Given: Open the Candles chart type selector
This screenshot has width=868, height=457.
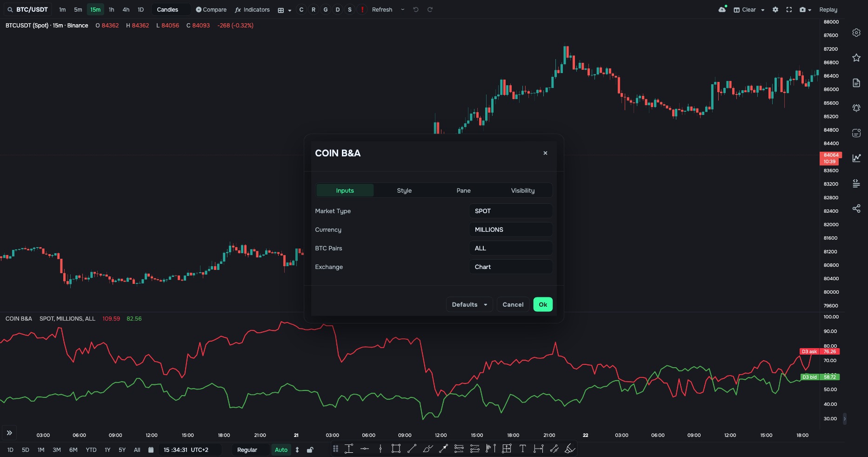Looking at the screenshot, I should [171, 9].
